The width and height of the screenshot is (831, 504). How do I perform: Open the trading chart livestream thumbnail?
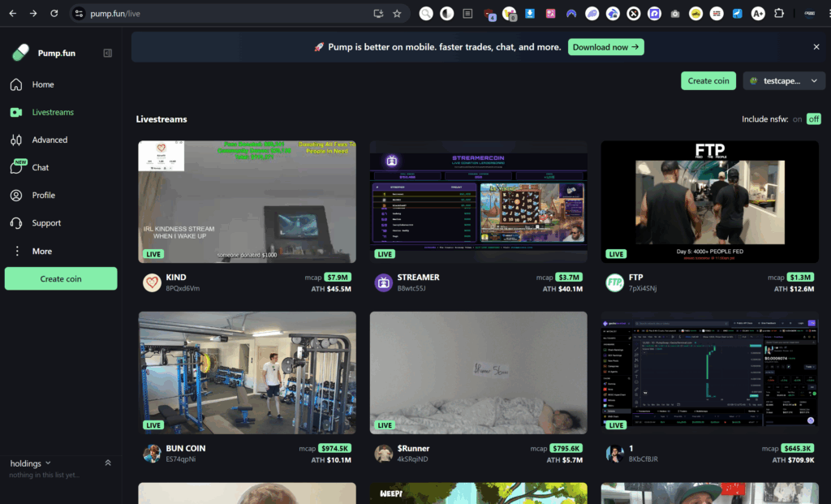[709, 373]
